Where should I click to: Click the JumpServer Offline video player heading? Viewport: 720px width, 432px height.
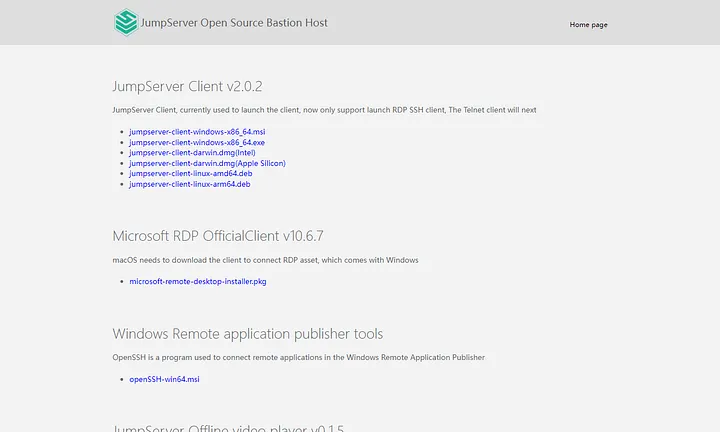228,427
